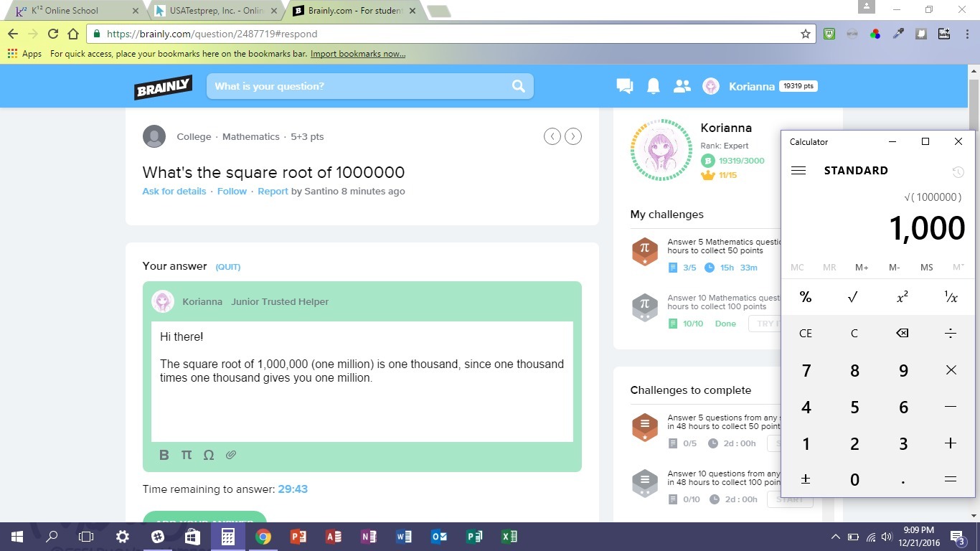Click the Apps bookmarks shortcut
Screen dimensions: 980x551
[25, 54]
